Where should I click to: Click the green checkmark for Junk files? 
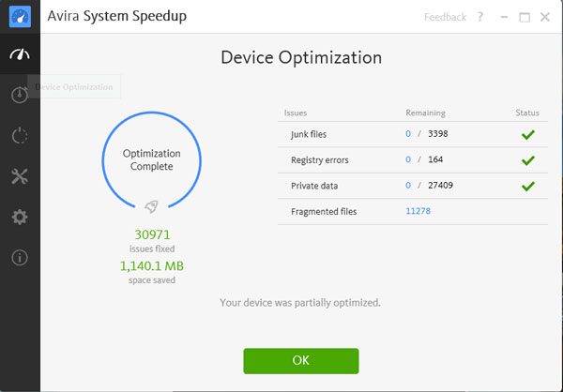[x=527, y=134]
